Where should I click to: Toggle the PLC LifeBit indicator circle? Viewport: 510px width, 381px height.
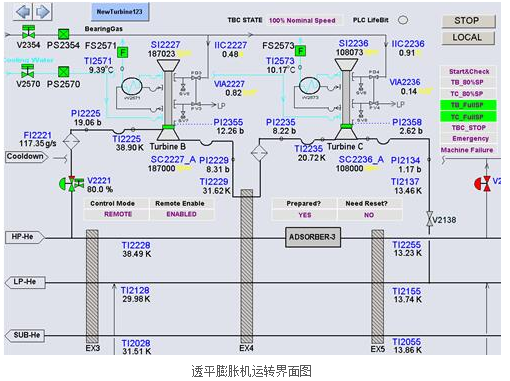[403, 20]
